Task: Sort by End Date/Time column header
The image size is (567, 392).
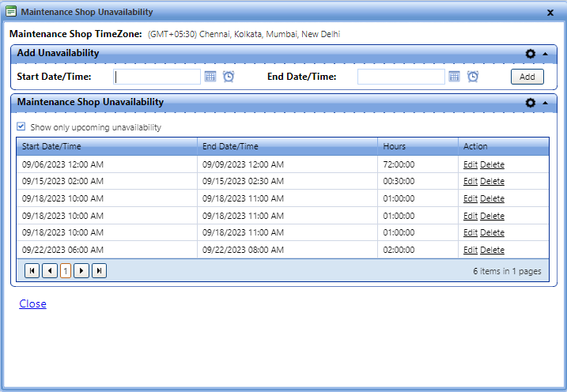Action: (x=288, y=146)
